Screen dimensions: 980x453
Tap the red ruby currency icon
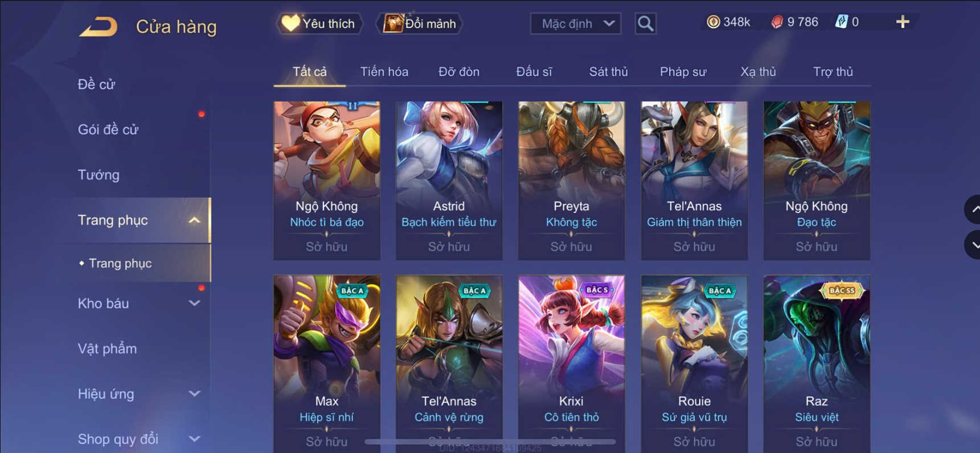(777, 22)
